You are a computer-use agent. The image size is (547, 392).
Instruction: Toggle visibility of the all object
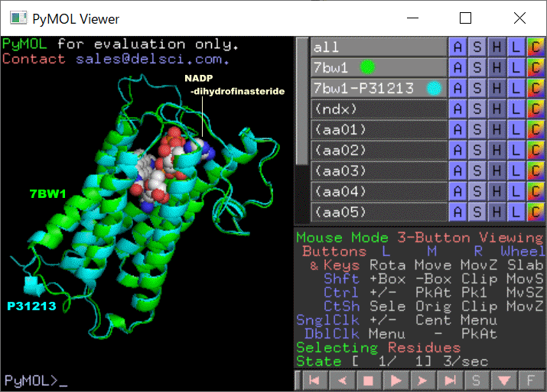tap(379, 47)
